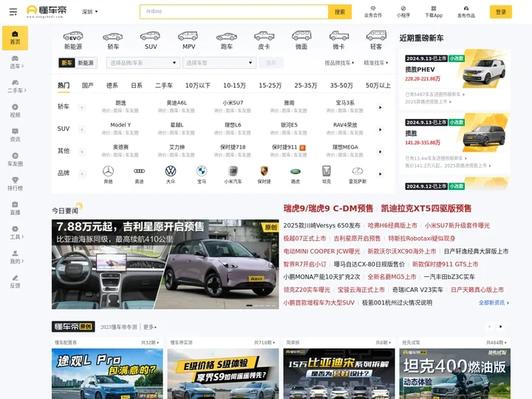Open 全部新资讯 link
The image size is (532, 399).
[494, 303]
